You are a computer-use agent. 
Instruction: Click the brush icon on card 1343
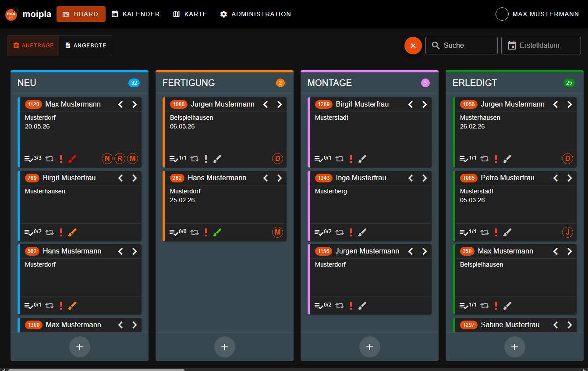(x=362, y=232)
